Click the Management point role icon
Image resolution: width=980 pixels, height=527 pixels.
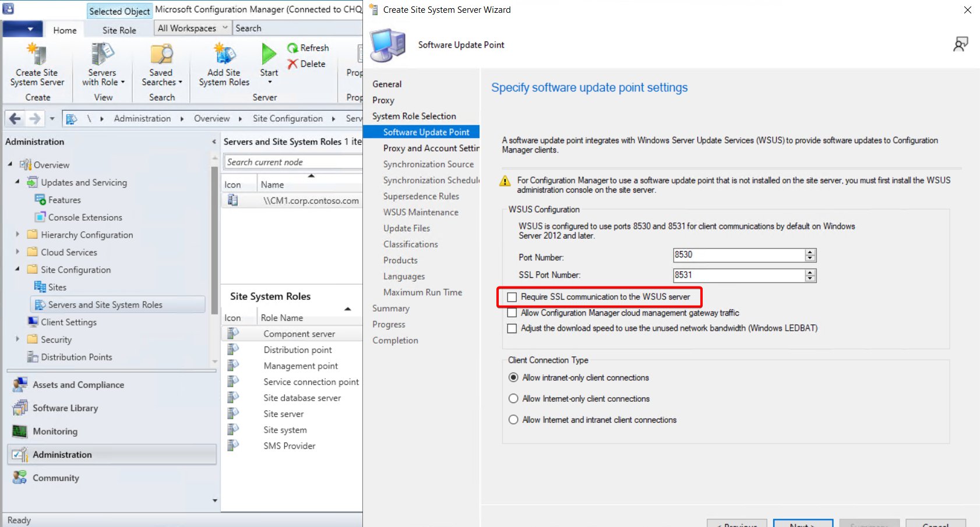(233, 366)
